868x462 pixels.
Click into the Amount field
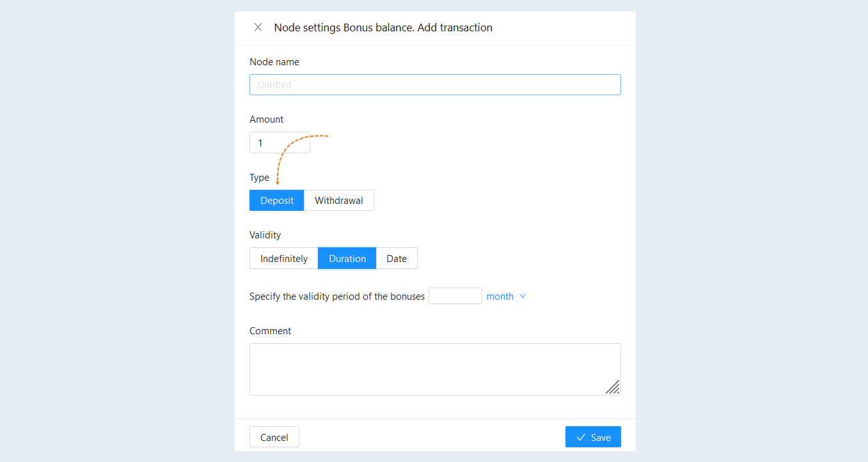(x=280, y=142)
